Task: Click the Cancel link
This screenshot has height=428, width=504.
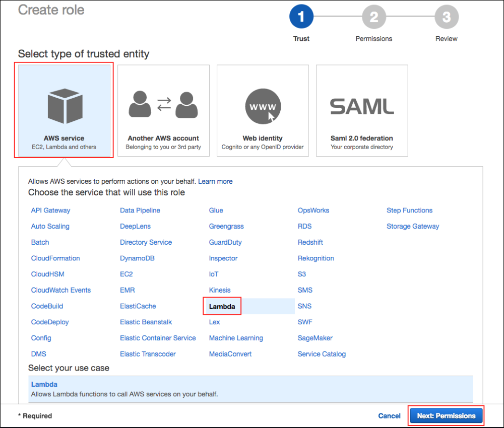Action: click(x=389, y=415)
